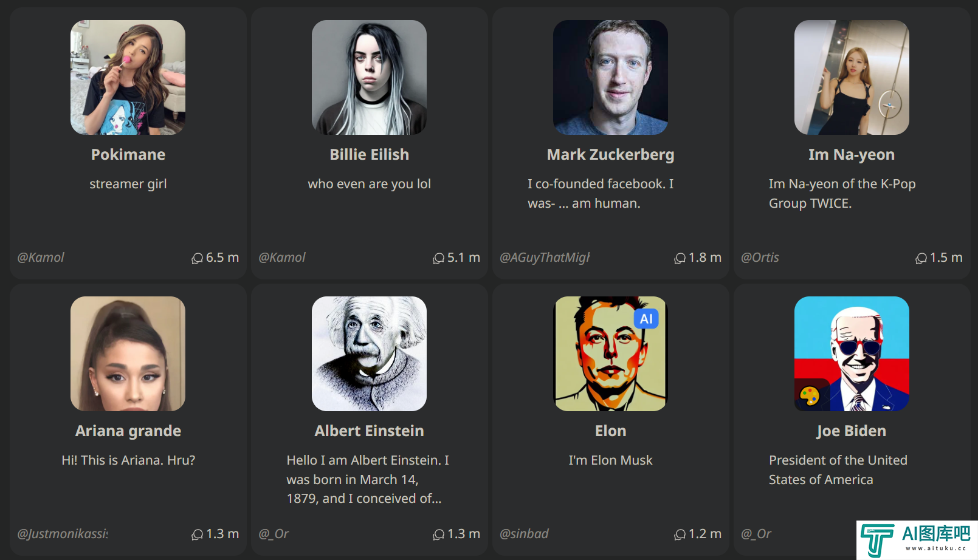Click the chat bubble icon beside 5.1 m

(x=438, y=258)
